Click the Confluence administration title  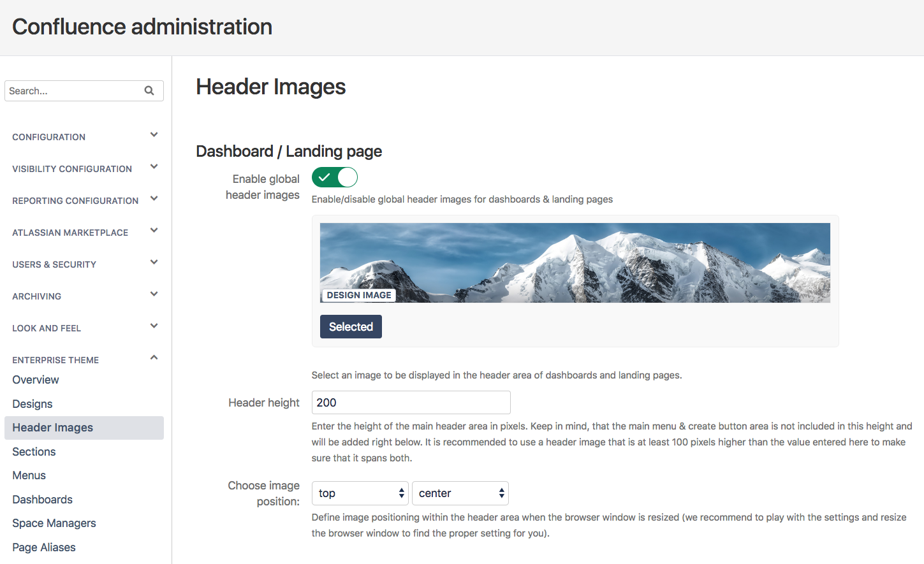pos(142,27)
